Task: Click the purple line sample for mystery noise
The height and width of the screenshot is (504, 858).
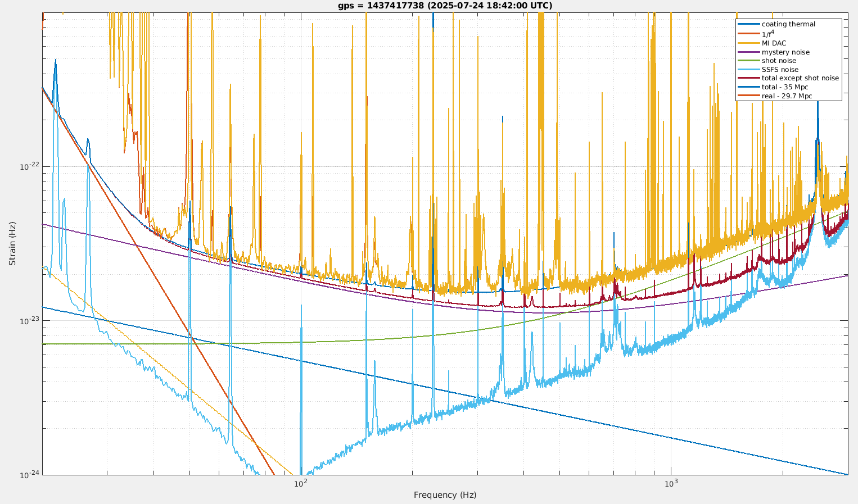Action: pyautogui.click(x=748, y=52)
